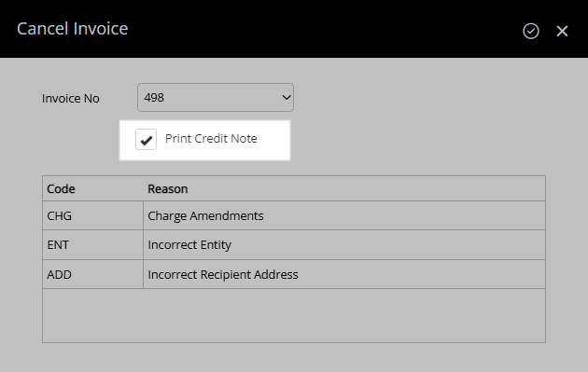Click empty area below reason rows
The image size is (588, 372).
(294, 315)
